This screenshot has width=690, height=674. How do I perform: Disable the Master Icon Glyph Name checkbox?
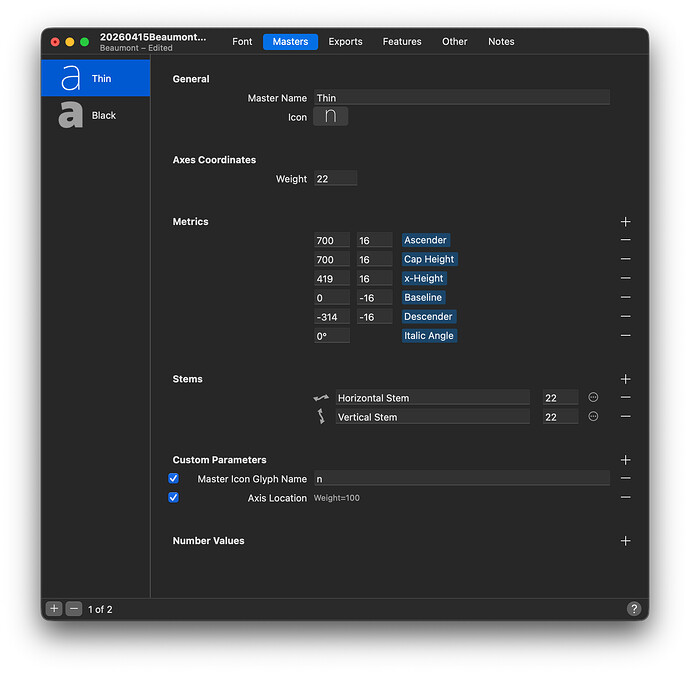pos(174,479)
